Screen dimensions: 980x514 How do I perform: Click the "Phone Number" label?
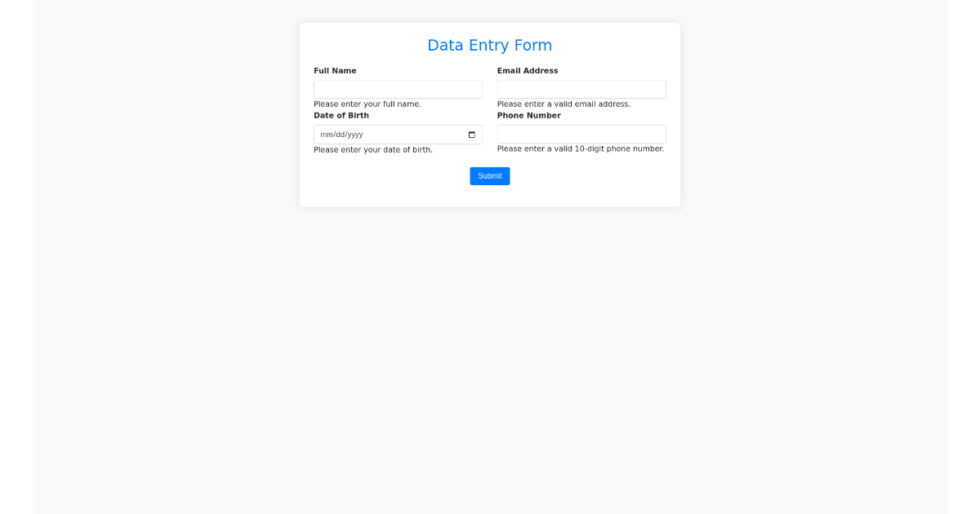coord(528,116)
